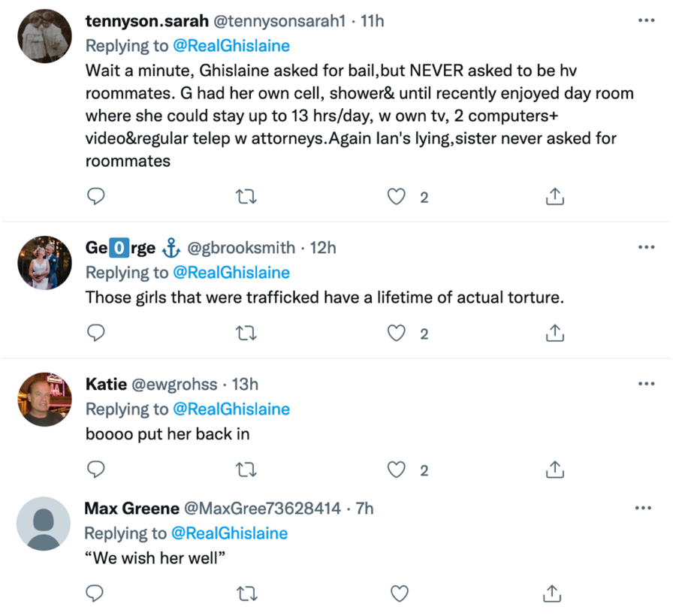Share Katie's tweet
676x616 pixels.
[x=554, y=470]
